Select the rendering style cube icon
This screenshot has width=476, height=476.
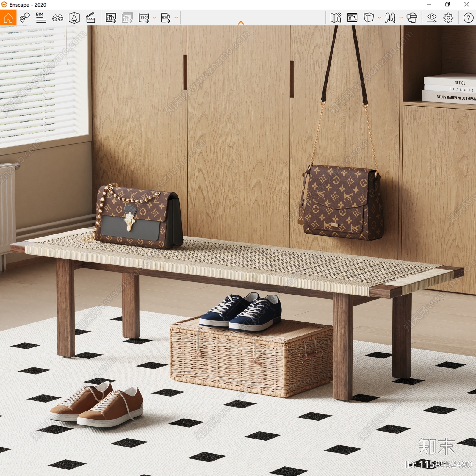[369, 18]
